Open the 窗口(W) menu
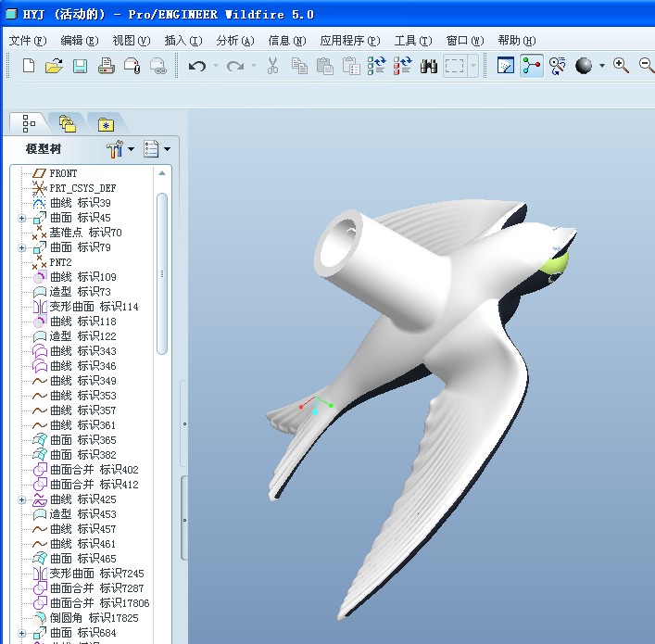 (465, 41)
